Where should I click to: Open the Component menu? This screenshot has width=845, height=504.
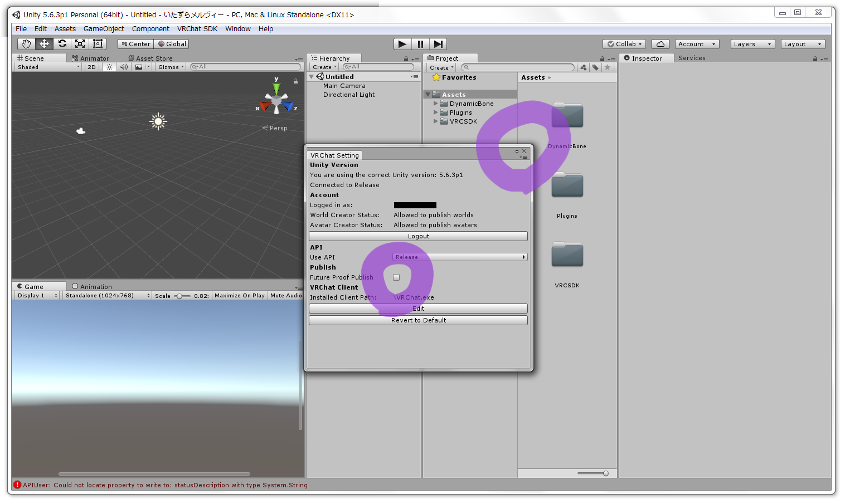[150, 29]
